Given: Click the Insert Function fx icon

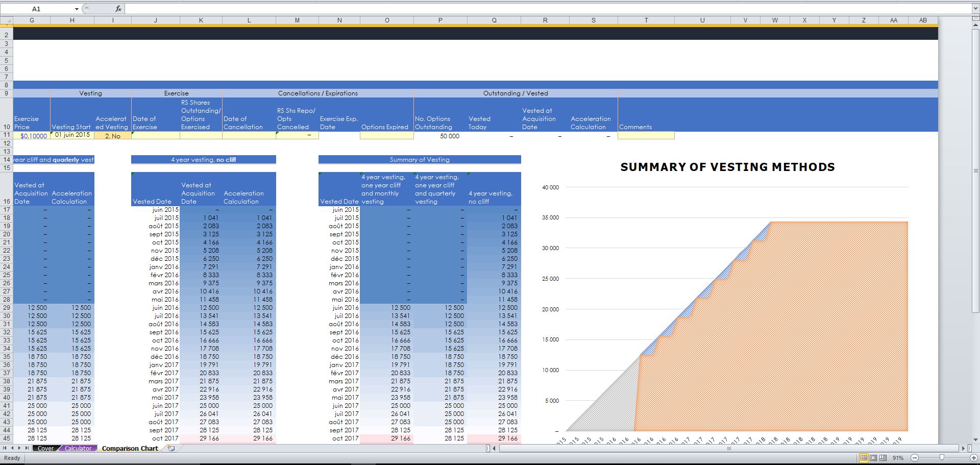Looking at the screenshot, I should (118, 9).
